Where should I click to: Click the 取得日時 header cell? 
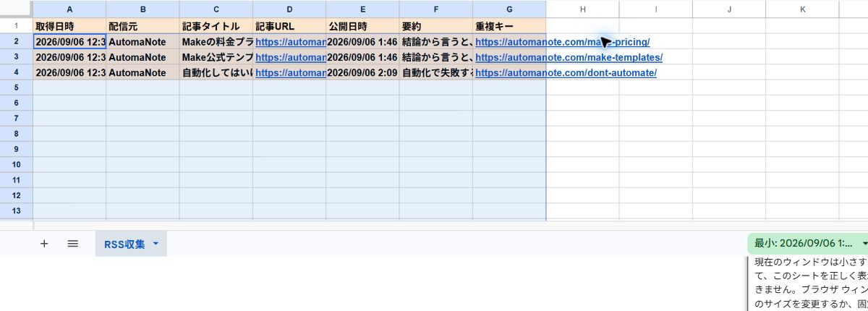pyautogui.click(x=69, y=26)
